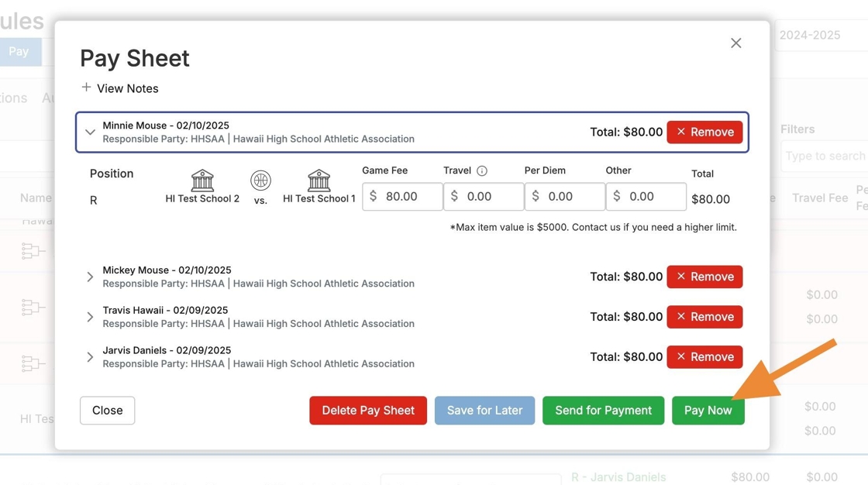Expand the Travis Hawaii pay row

click(x=90, y=317)
